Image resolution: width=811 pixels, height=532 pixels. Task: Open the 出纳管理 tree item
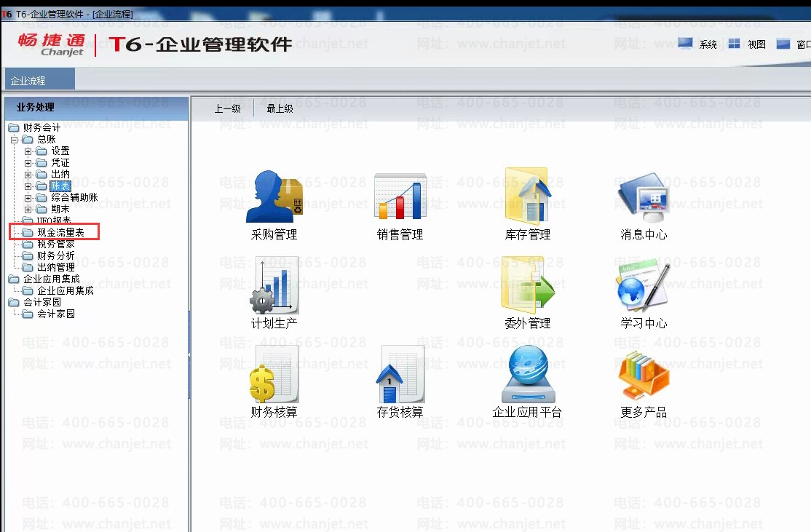[x=56, y=267]
